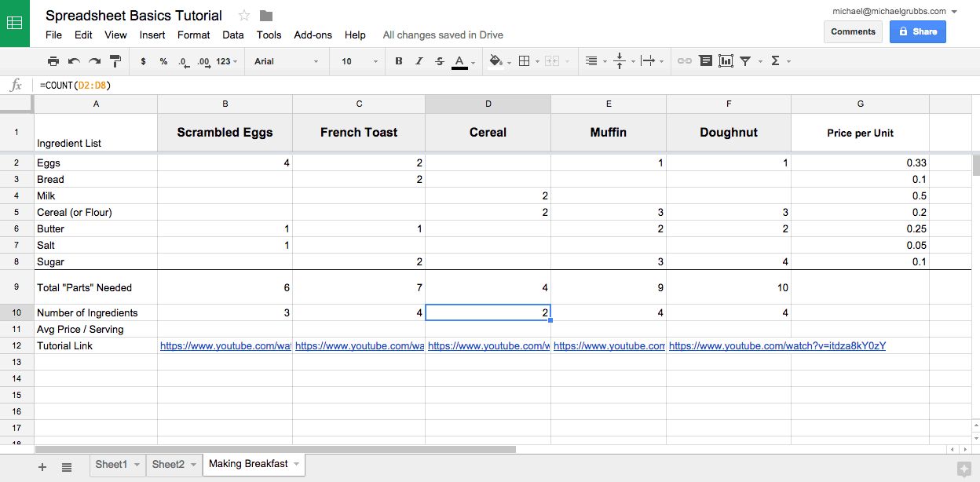Toggle bold formatting
The height and width of the screenshot is (482, 980).
coord(399,61)
